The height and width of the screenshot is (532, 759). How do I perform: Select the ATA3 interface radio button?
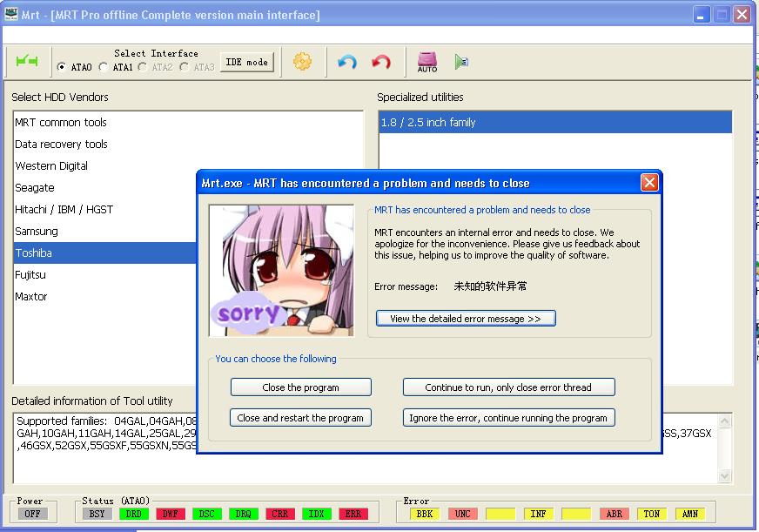pos(184,67)
